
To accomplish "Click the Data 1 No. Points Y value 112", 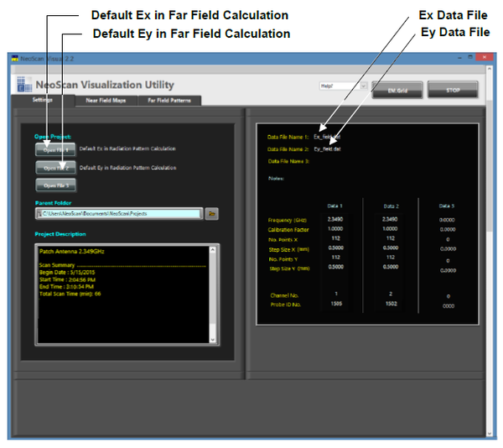I will (x=336, y=258).
